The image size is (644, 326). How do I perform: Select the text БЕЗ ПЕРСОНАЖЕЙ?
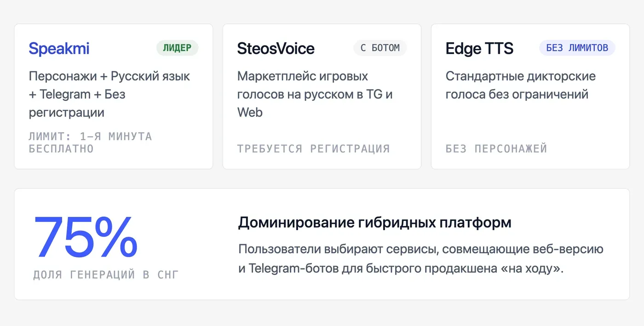click(496, 149)
